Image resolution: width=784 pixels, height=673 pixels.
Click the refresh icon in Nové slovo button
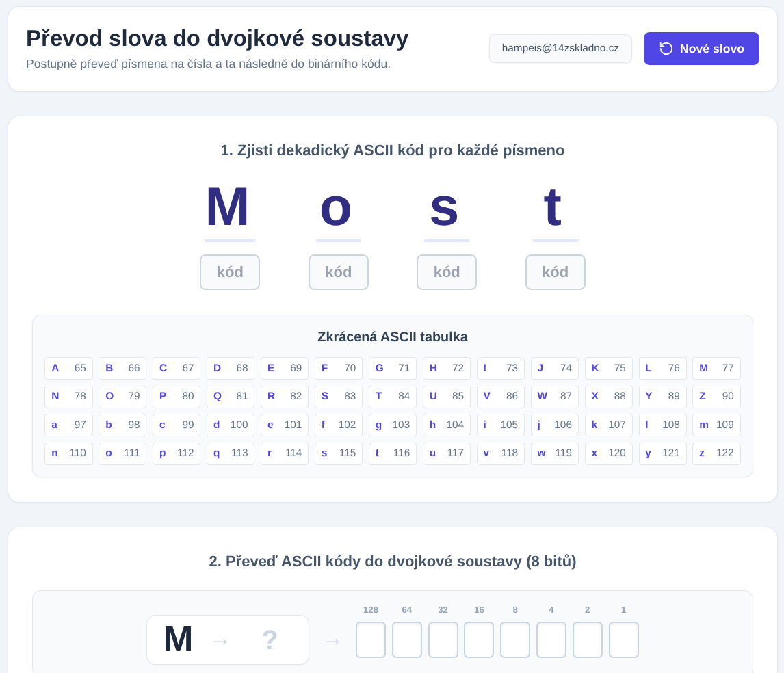point(666,49)
